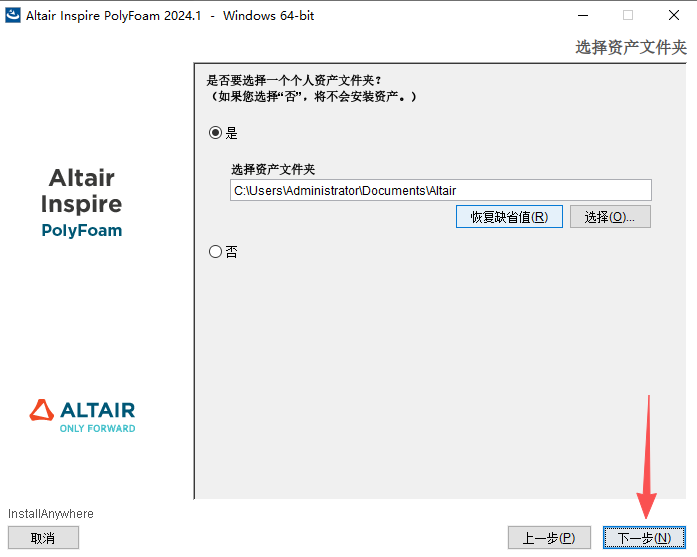Select the 是 radio button
Image resolution: width=697 pixels, height=557 pixels.
click(x=215, y=132)
